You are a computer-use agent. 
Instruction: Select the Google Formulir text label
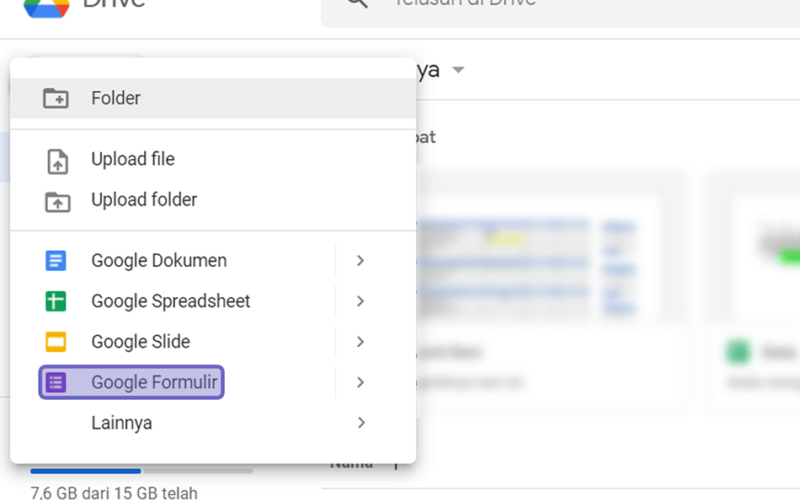[x=155, y=382]
